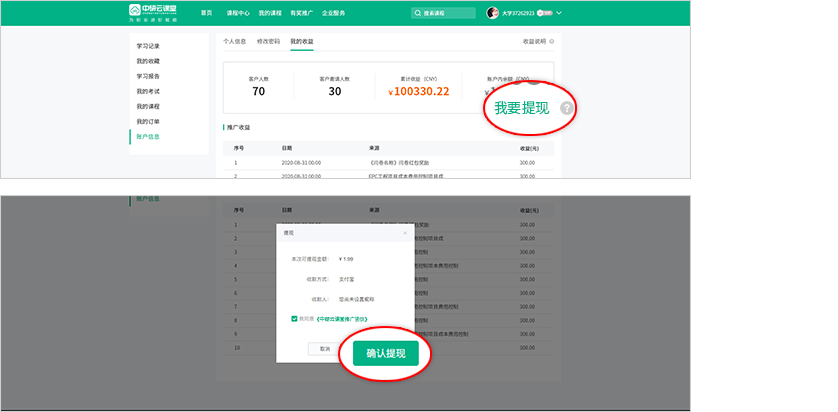Viewport: 838px width, 412px height.
Task: Click the 搜索课程 search input field
Action: (x=445, y=13)
